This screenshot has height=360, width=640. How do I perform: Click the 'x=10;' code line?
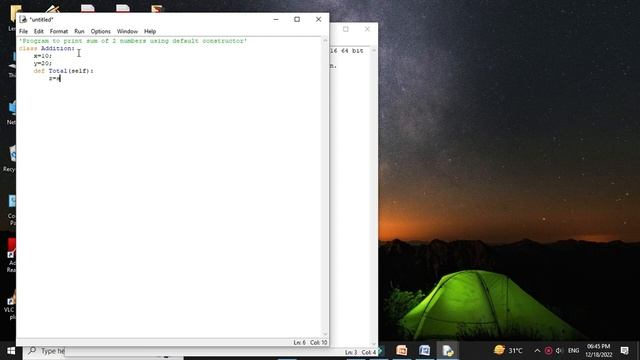(x=43, y=56)
